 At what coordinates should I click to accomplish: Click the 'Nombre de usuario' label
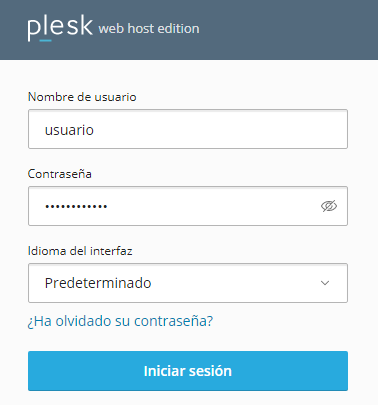click(82, 97)
